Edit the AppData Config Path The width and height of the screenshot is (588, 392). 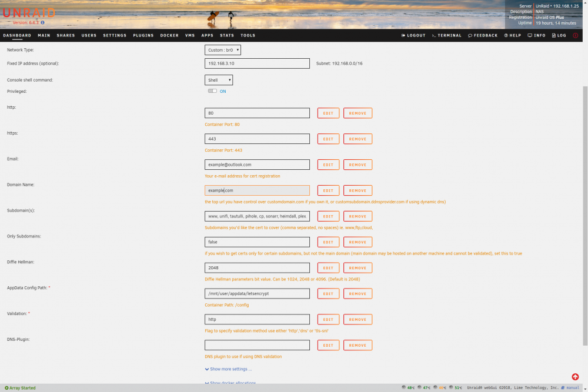[x=328, y=294]
